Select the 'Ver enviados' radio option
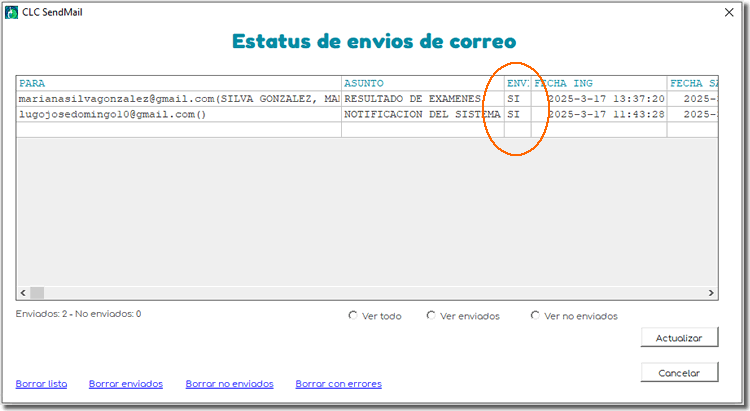The width and height of the screenshot is (750, 411). (431, 316)
